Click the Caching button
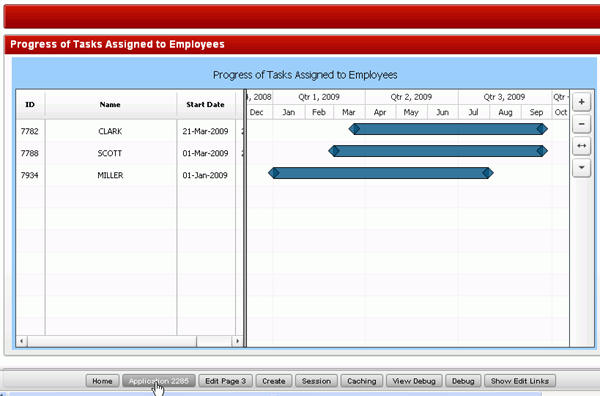 pos(362,381)
